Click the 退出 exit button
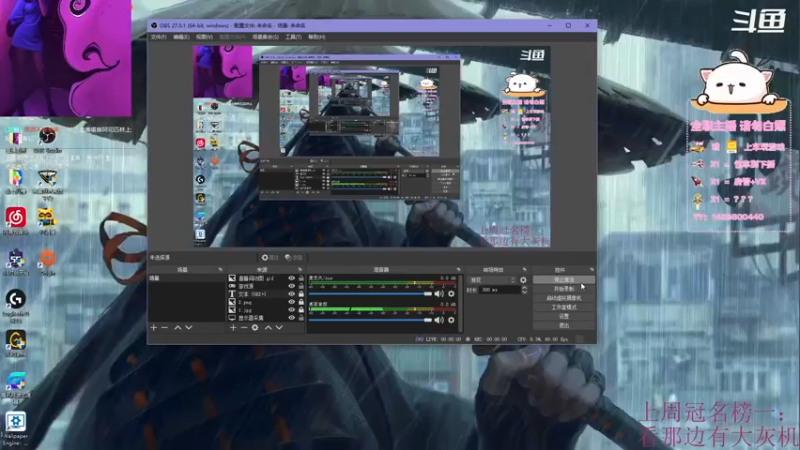The width and height of the screenshot is (800, 450). click(x=564, y=325)
